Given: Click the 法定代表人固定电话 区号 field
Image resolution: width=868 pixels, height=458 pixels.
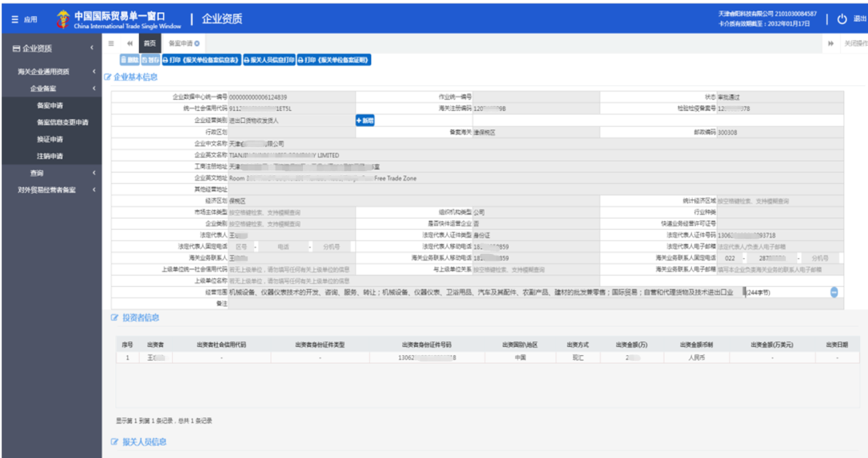Looking at the screenshot, I should click(241, 247).
